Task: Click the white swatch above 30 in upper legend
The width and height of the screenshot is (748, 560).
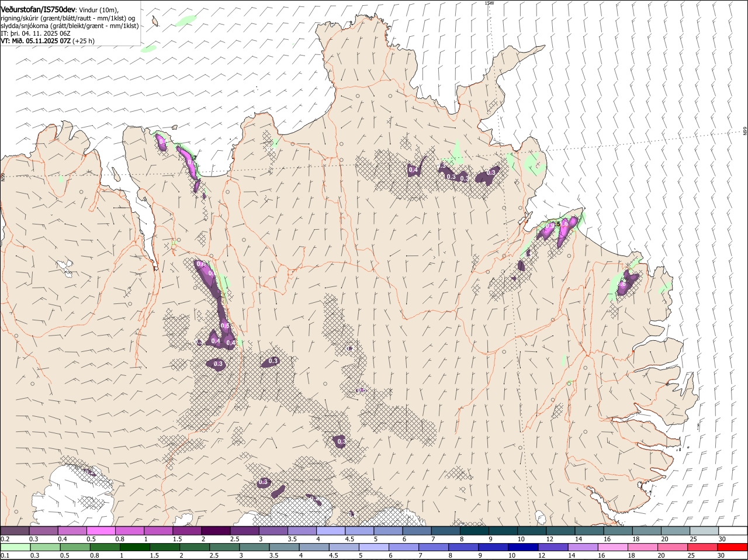Action: coord(732,531)
